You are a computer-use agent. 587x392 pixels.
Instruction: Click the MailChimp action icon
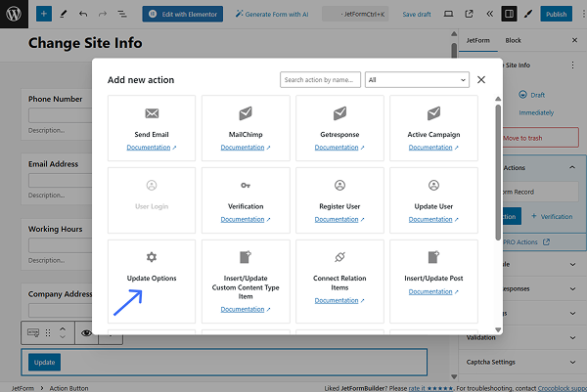(245, 114)
